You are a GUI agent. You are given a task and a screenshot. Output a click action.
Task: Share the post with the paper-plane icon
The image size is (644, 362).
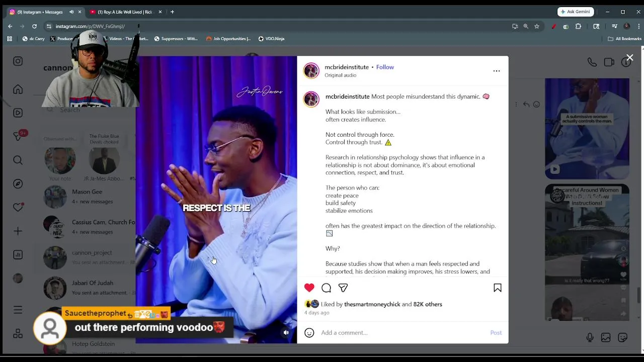(343, 288)
